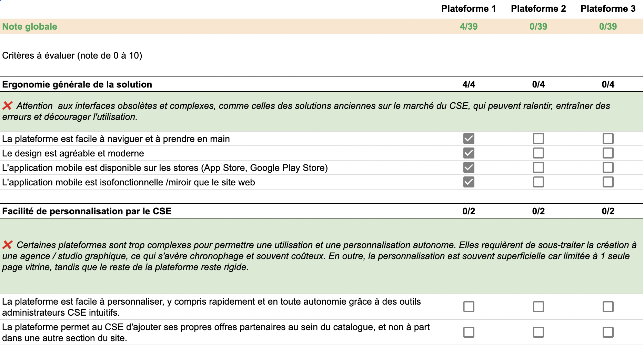This screenshot has width=644, height=357.
Task: Select the 'Plateforme 2' column header
Action: [x=538, y=9]
